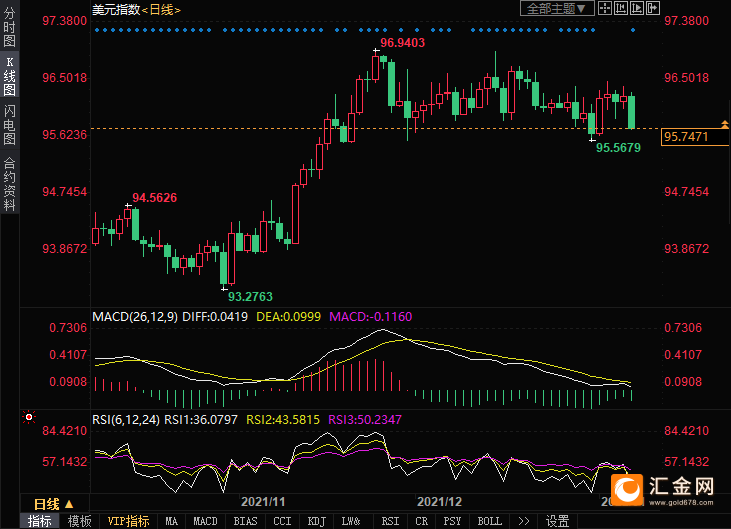Screen dimensions: 731x529
Task: Open 合约资料 sidebar tab
Action: (x=9, y=185)
